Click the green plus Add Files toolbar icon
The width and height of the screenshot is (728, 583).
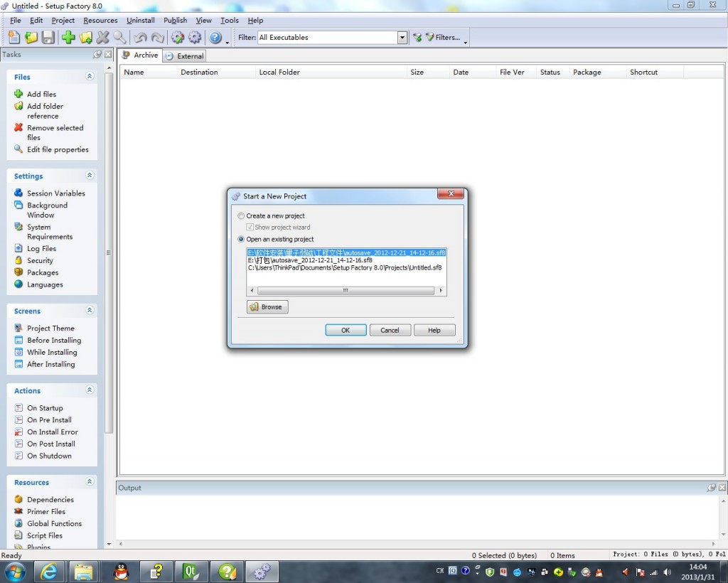coord(68,37)
